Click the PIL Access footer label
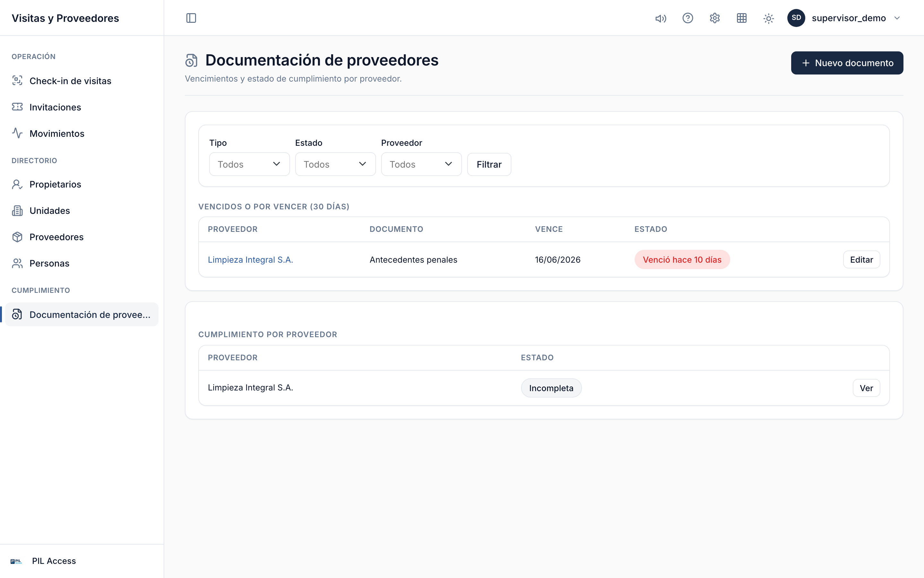924x578 pixels. click(54, 561)
